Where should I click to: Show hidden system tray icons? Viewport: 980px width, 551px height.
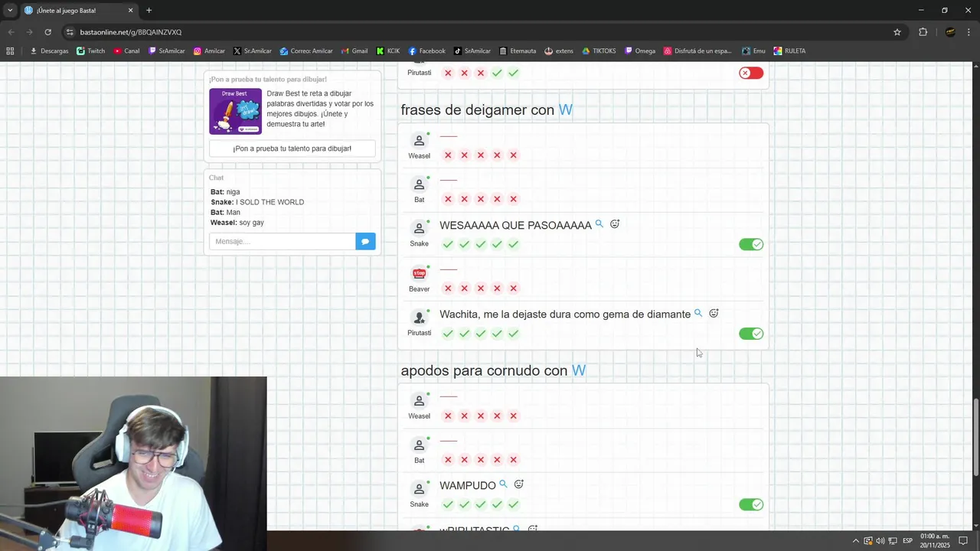pyautogui.click(x=856, y=541)
